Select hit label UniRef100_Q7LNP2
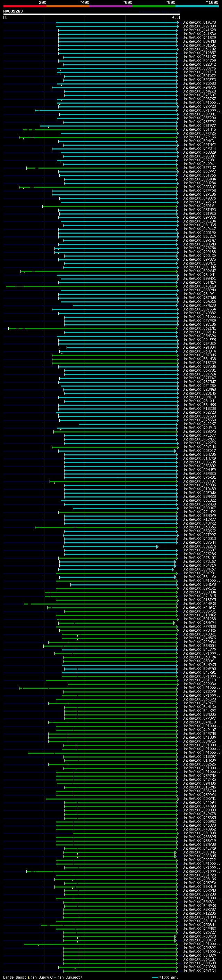 click(199, 512)
